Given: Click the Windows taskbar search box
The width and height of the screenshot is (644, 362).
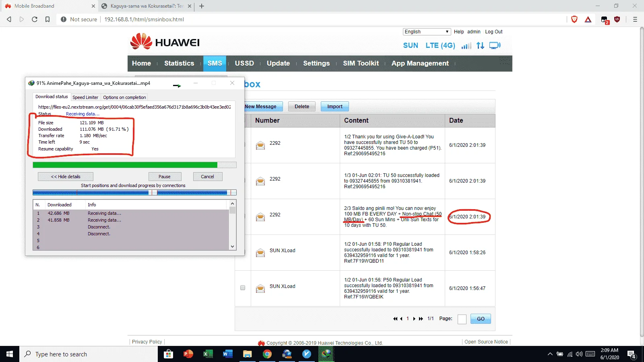Looking at the screenshot, I should (89, 354).
